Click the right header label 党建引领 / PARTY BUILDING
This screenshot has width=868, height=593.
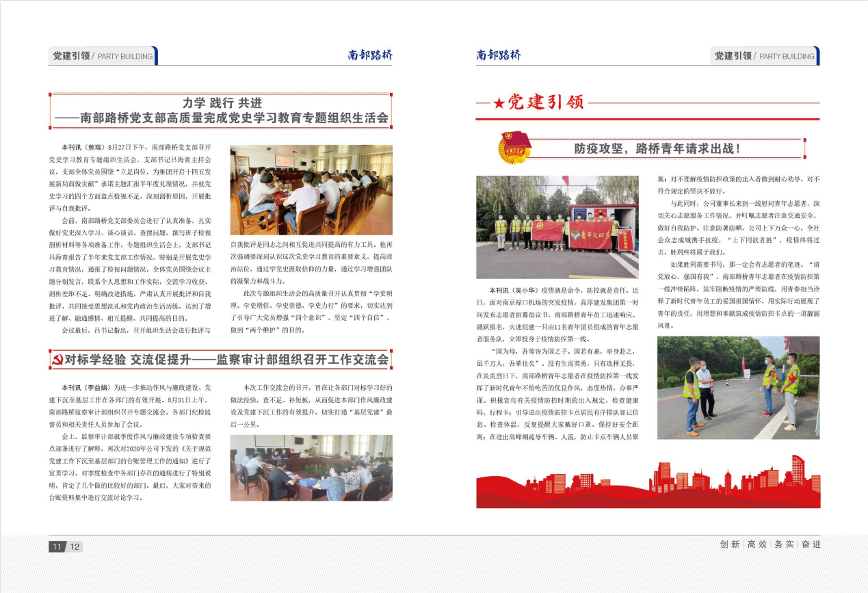pyautogui.click(x=765, y=56)
